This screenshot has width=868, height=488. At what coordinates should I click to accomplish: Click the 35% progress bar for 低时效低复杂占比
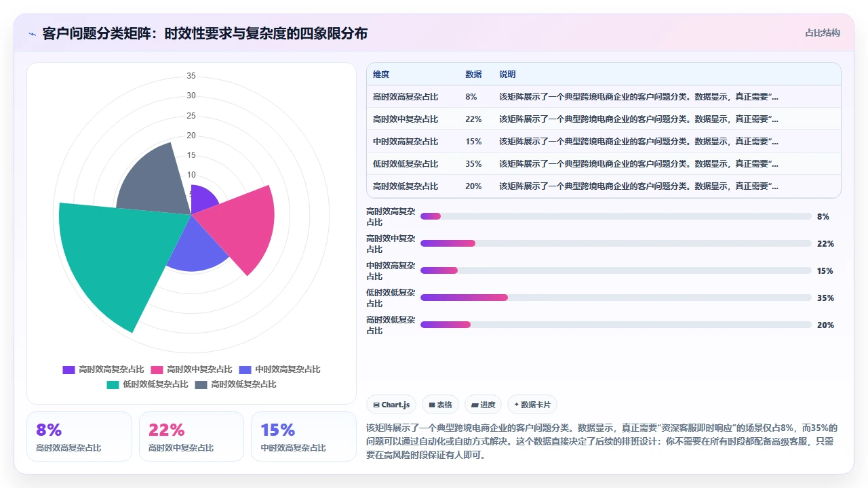(616, 298)
